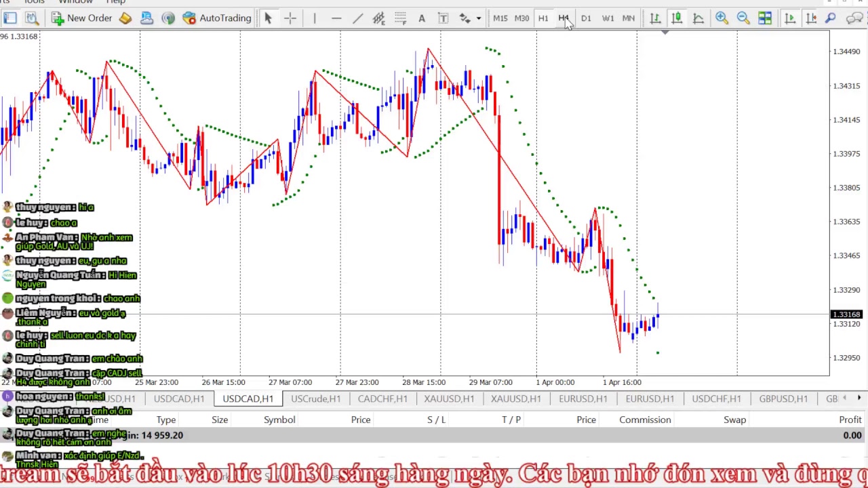This screenshot has height=488, width=868.
Task: Switch chart to D1 timeframe
Action: pos(586,18)
